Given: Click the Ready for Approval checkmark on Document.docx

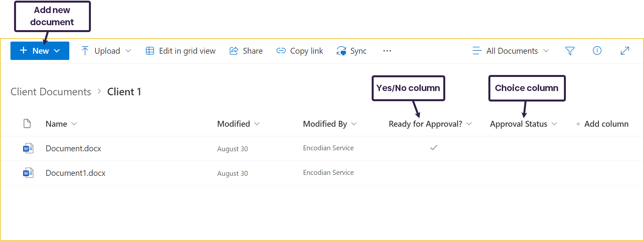Looking at the screenshot, I should click(433, 148).
